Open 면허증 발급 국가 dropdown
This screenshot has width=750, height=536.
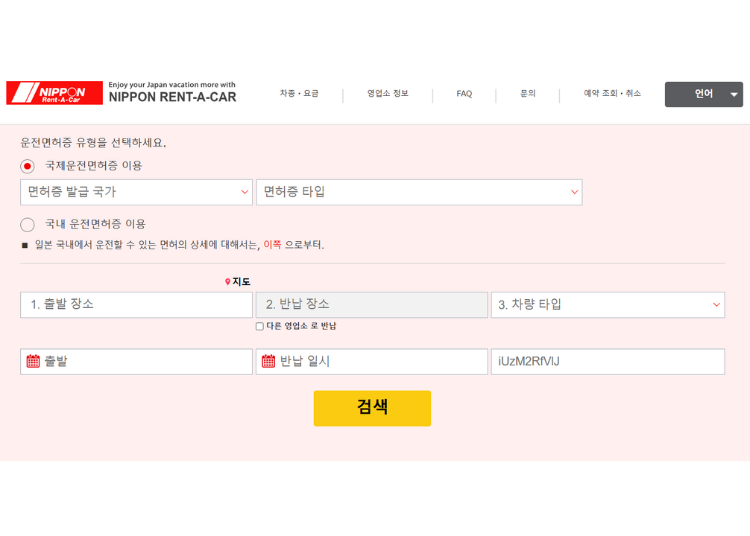(136, 191)
